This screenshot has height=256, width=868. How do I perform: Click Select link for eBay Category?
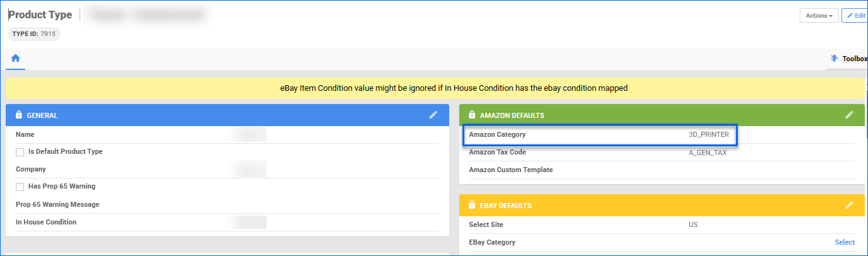click(845, 242)
